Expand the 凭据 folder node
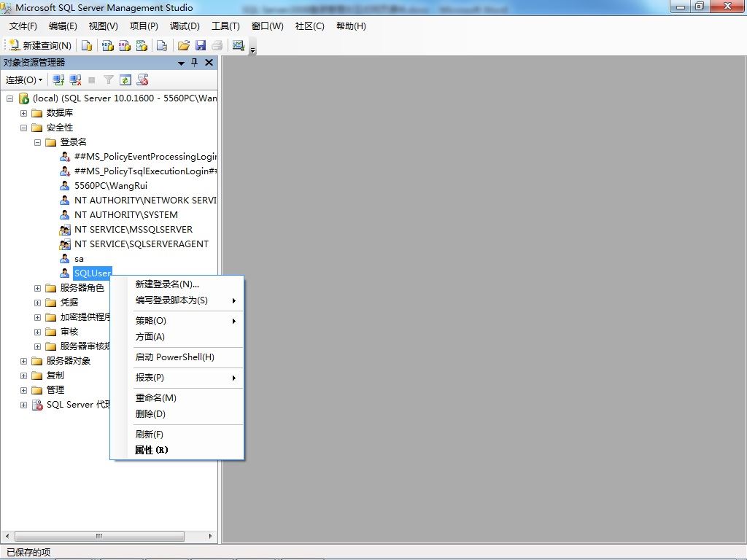 tap(37, 303)
